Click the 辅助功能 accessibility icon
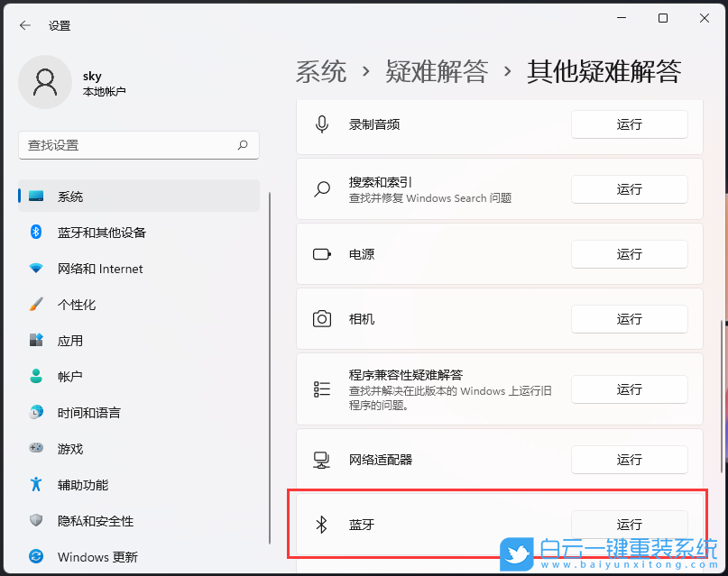The image size is (728, 576). (x=36, y=485)
